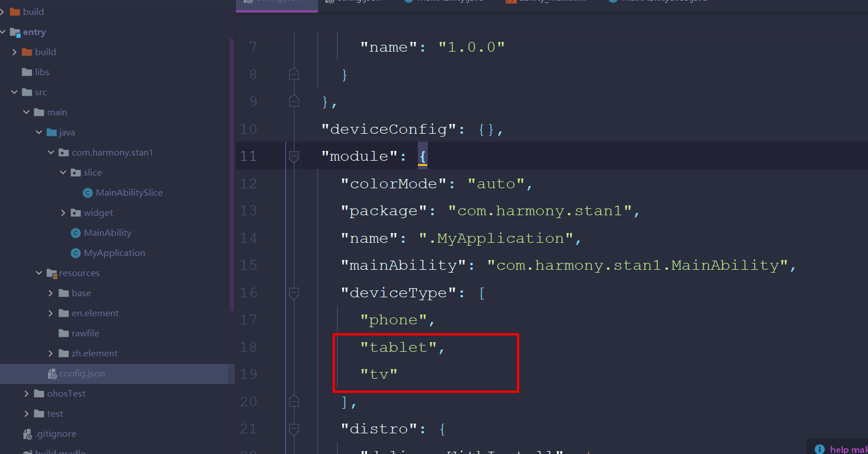868x454 pixels.
Task: Select the libs folder row
Action: point(117,72)
